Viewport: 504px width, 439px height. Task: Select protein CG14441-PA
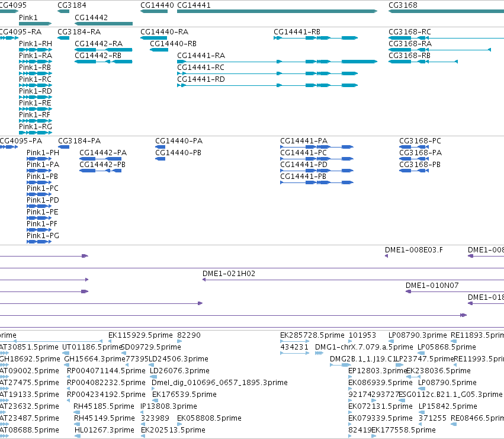(x=304, y=141)
